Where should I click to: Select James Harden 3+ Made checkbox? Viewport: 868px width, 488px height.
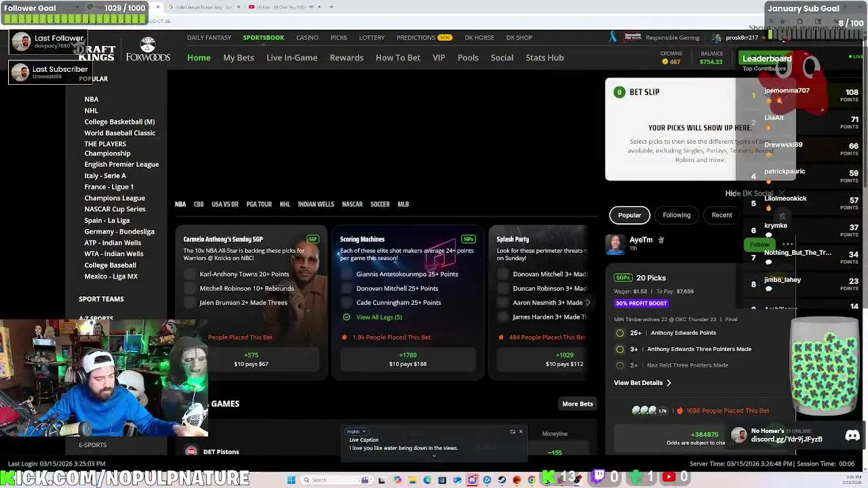point(503,317)
